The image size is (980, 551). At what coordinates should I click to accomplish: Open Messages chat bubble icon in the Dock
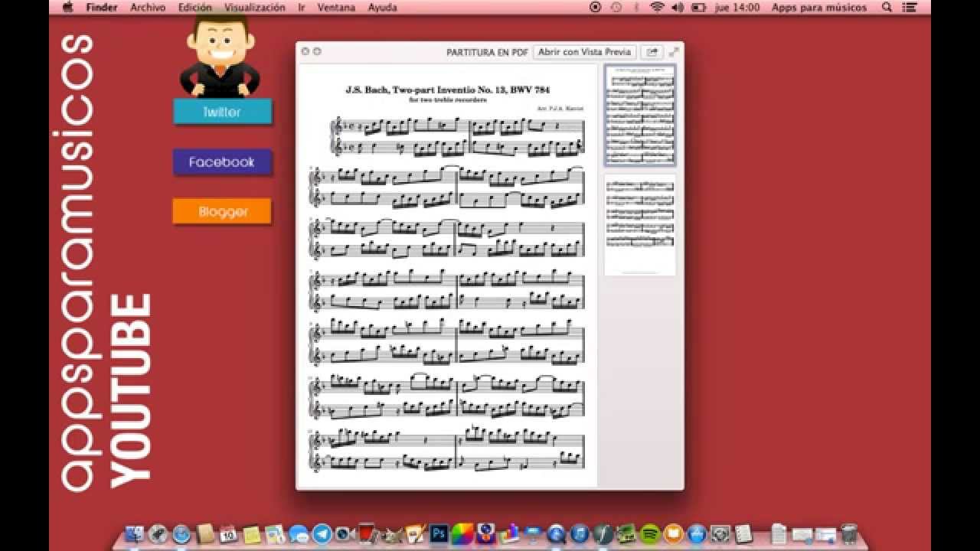(299, 534)
